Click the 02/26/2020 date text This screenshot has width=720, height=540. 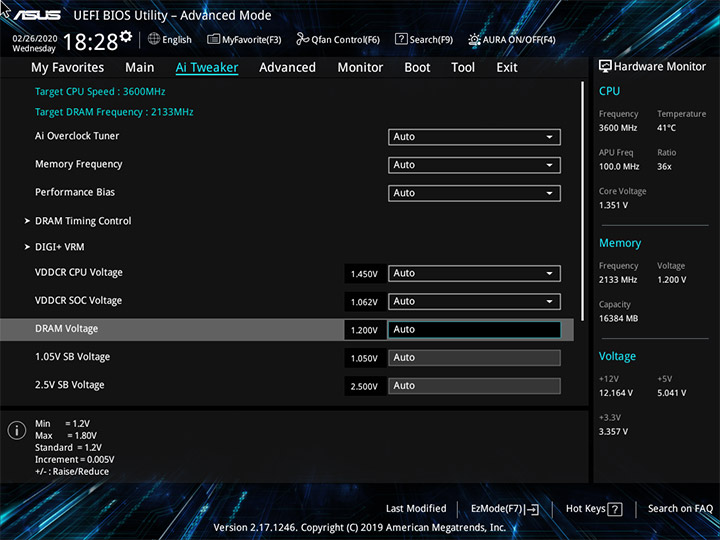click(x=35, y=39)
